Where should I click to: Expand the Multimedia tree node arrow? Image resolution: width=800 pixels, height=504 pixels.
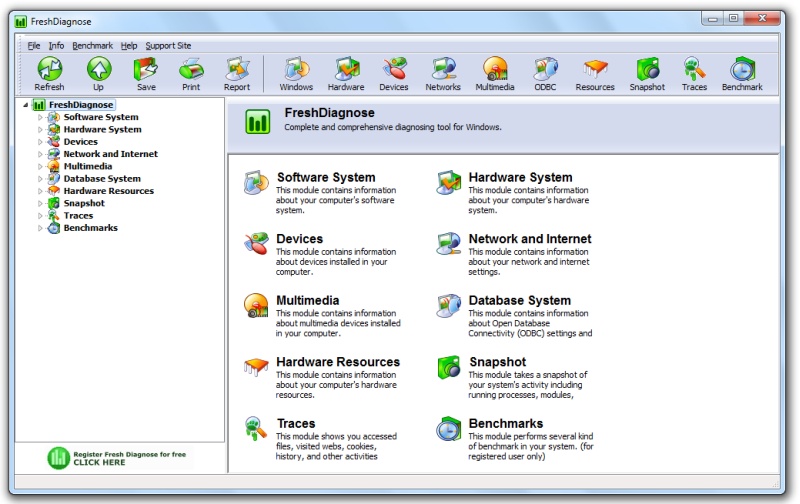(x=40, y=166)
